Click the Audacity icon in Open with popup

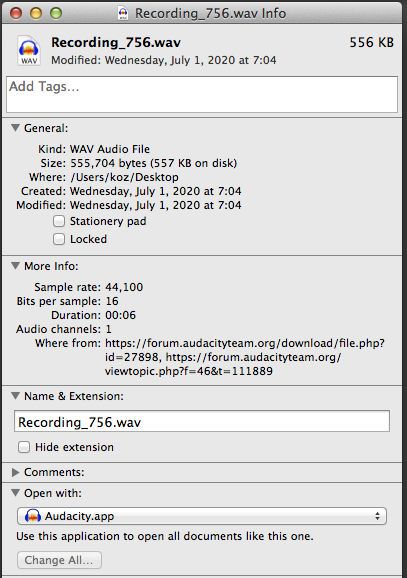click(x=33, y=516)
